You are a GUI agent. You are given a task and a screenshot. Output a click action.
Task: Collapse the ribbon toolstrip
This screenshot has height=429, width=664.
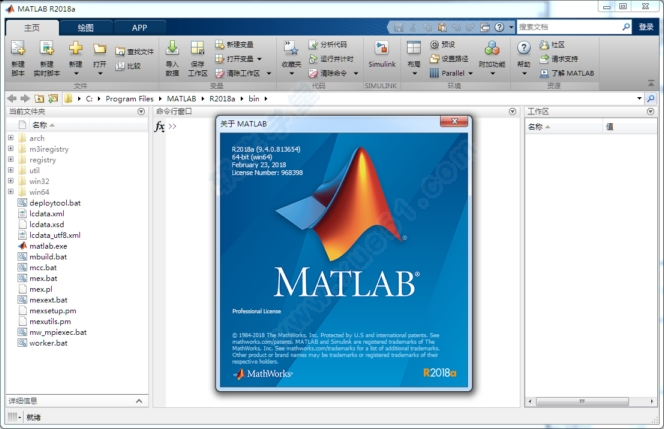651,83
